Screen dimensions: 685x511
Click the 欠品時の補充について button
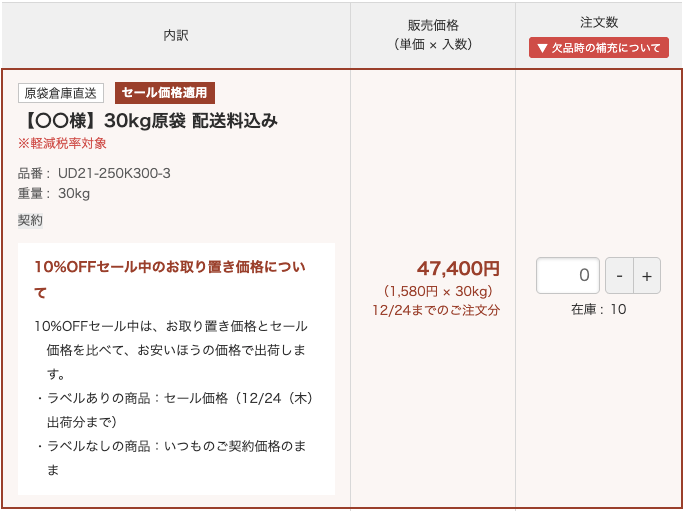(x=599, y=48)
